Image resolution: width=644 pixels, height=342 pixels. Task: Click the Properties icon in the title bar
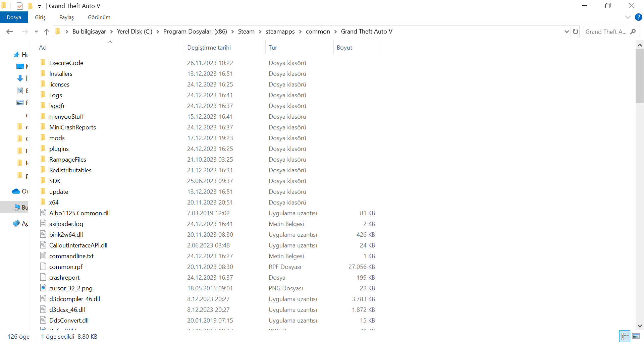point(19,6)
